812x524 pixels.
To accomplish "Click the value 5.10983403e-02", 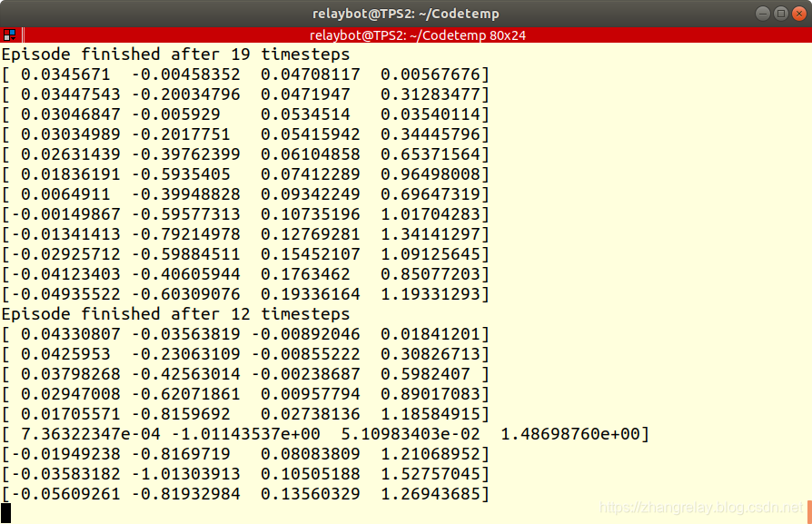I will 411,434.
